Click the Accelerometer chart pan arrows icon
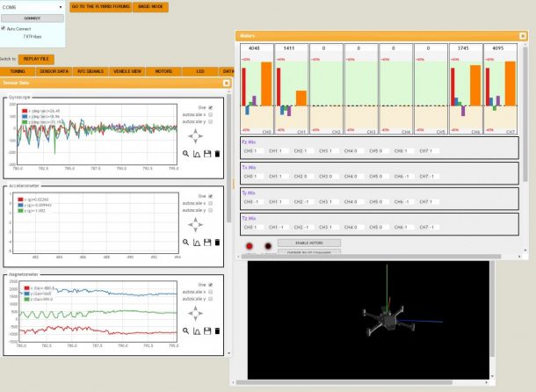Image resolution: width=536 pixels, height=392 pixels. [196, 225]
